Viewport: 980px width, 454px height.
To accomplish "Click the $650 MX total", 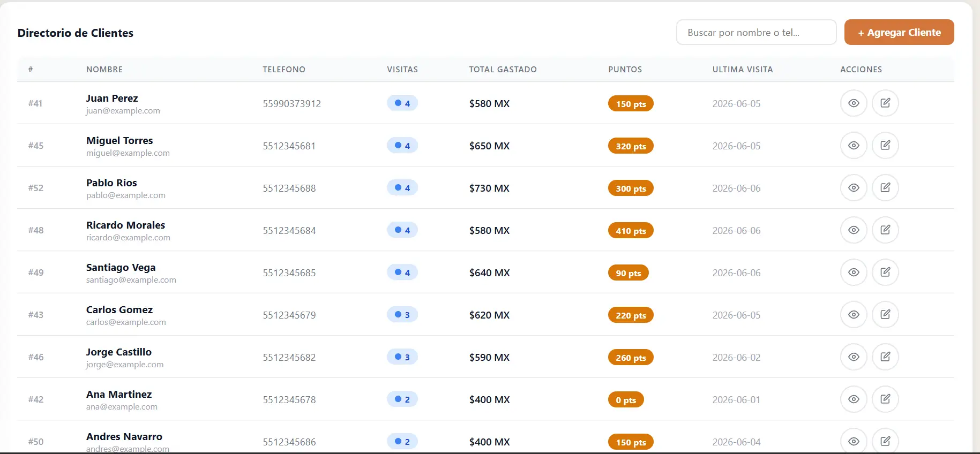I will pos(489,146).
